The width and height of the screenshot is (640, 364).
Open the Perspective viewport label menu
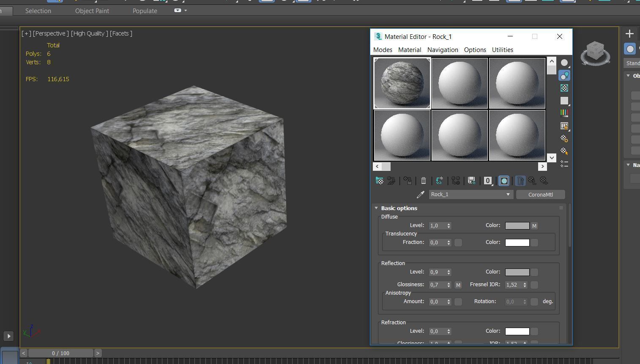click(51, 33)
